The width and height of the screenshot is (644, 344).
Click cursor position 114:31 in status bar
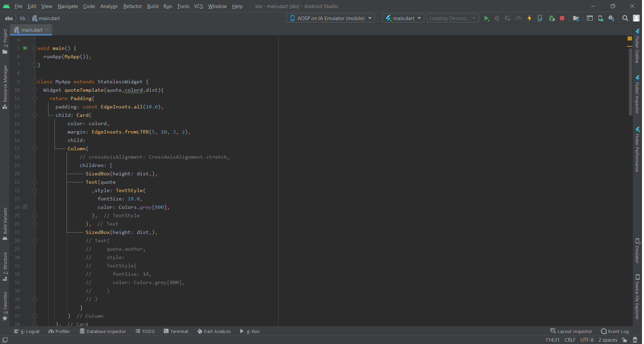[x=552, y=340]
